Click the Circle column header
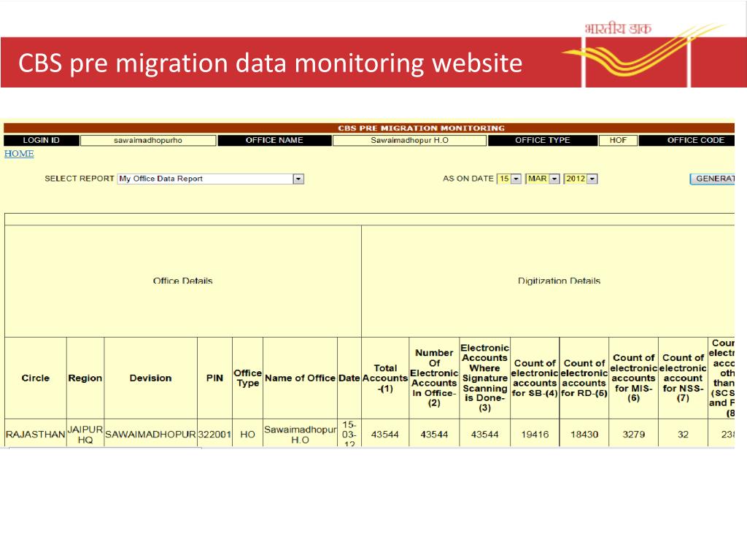This screenshot has width=747, height=560. click(x=35, y=378)
